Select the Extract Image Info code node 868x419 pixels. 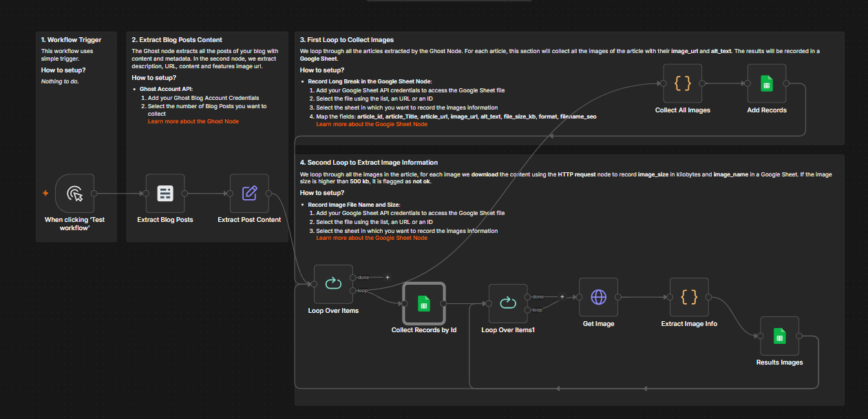[x=689, y=297]
